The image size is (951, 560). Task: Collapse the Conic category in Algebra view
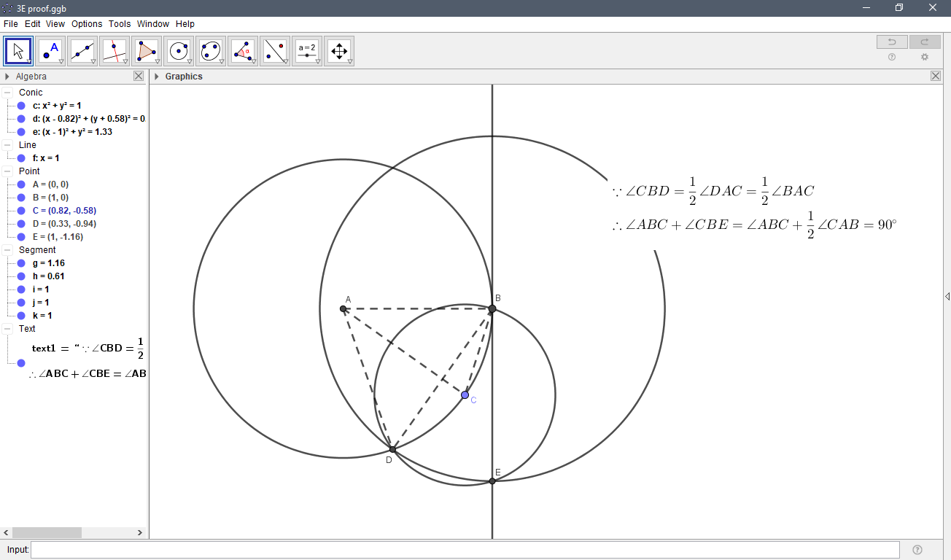[x=6, y=92]
